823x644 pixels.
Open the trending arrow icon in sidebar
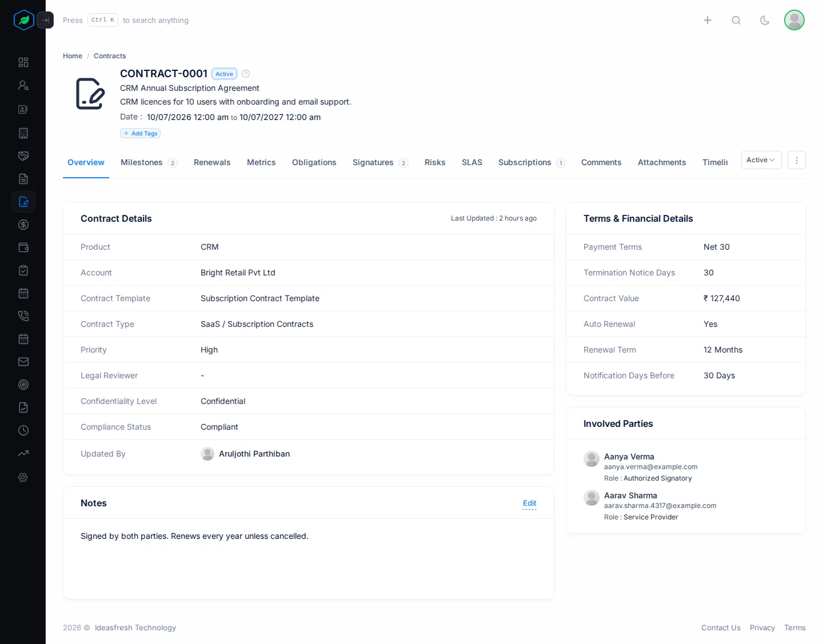[x=23, y=453]
